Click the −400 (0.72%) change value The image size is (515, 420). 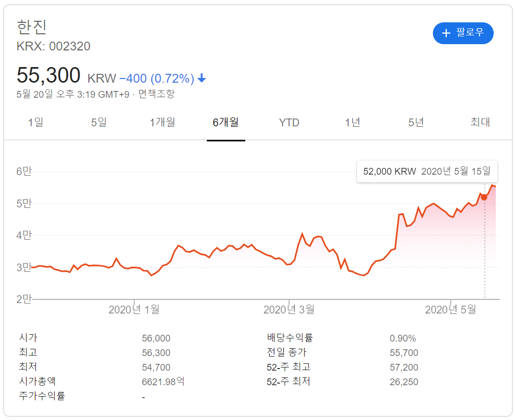tap(157, 78)
